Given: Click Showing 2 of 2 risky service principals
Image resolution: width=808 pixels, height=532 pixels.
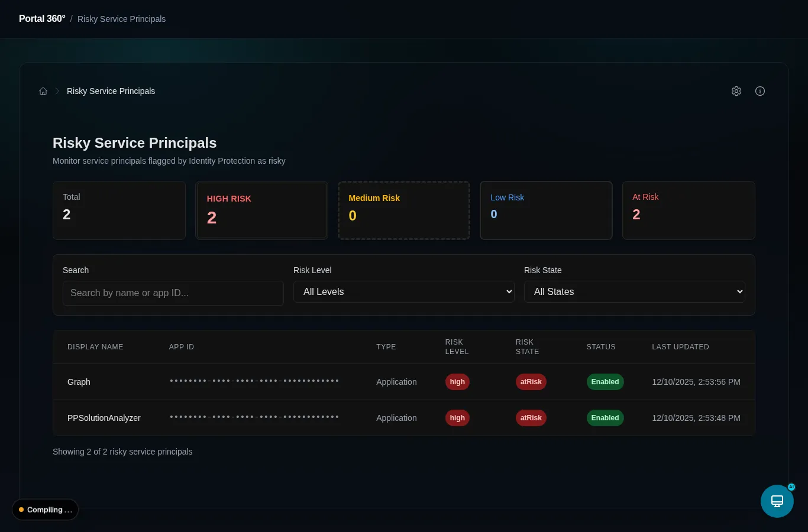Looking at the screenshot, I should pyautogui.click(x=122, y=452).
